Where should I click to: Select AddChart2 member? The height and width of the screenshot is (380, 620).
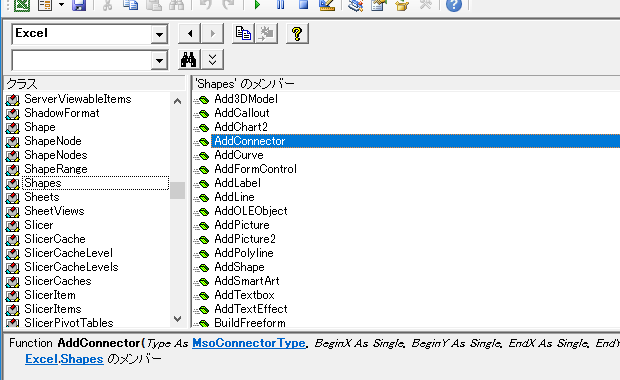241,127
